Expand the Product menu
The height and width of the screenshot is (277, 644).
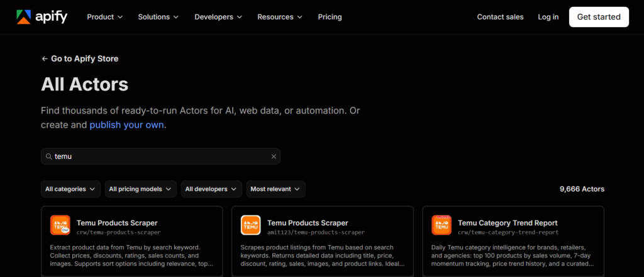click(x=105, y=17)
